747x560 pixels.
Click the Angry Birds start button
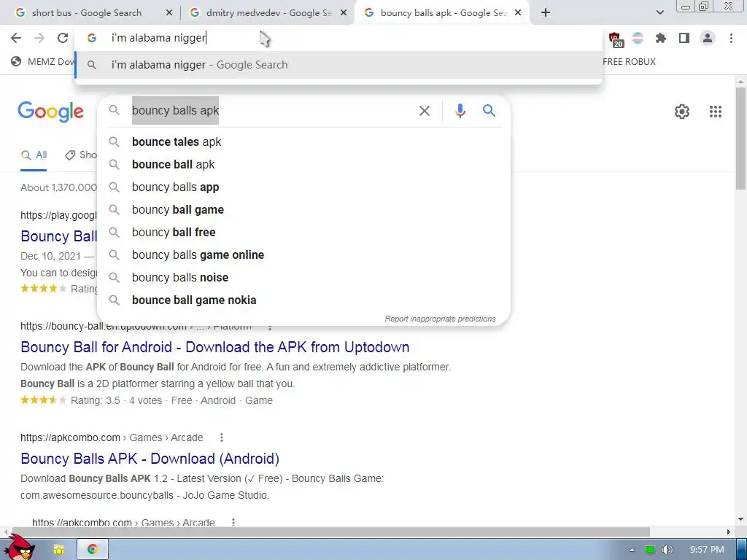[19, 548]
